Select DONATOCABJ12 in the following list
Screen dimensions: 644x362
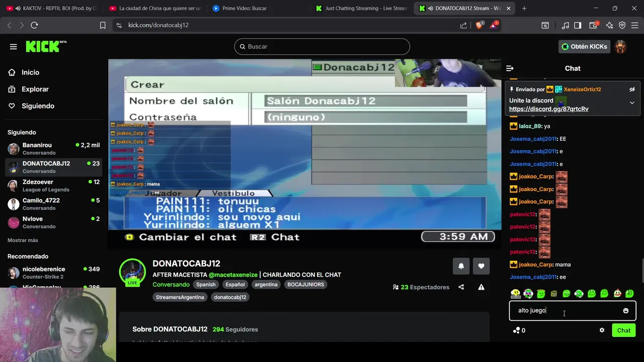(x=53, y=167)
